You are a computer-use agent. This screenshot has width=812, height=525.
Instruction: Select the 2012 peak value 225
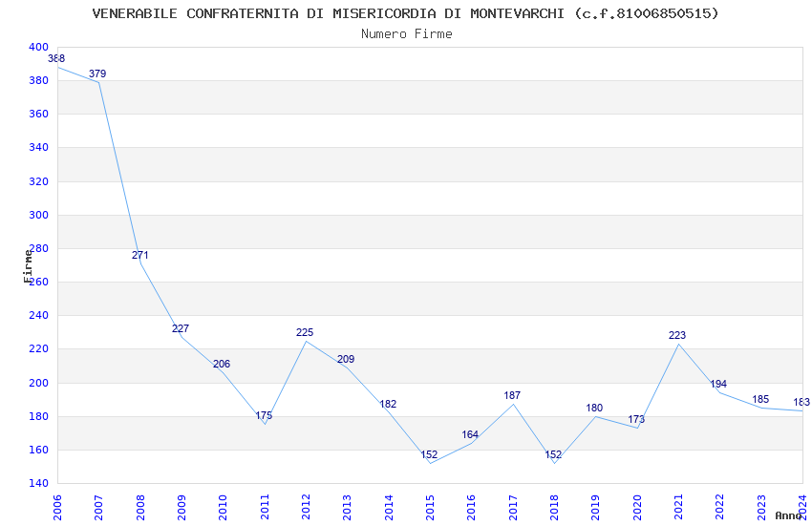tap(306, 341)
